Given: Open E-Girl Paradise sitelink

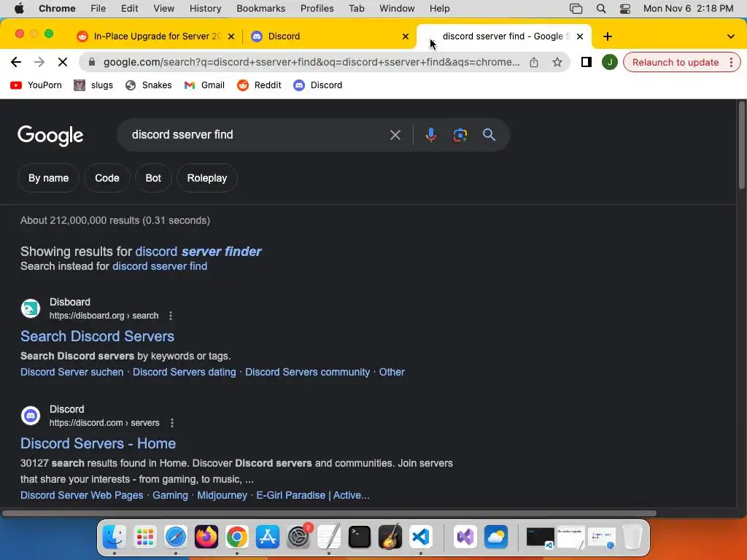Looking at the screenshot, I should [312, 495].
